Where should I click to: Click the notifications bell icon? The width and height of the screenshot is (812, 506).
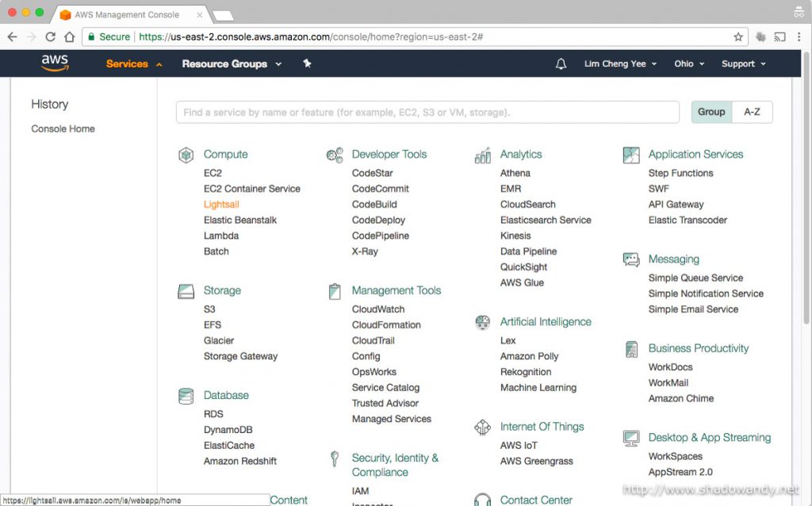point(561,63)
